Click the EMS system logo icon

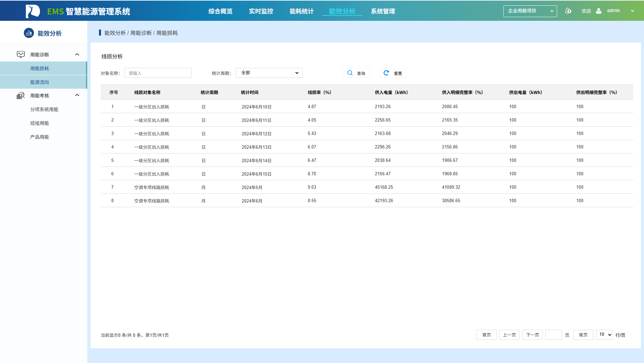click(x=33, y=11)
